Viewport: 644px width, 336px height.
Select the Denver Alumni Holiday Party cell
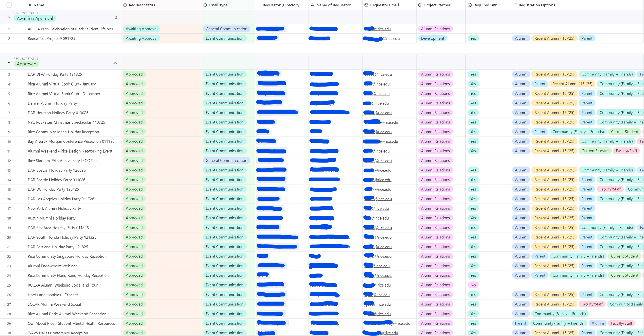[x=52, y=103]
